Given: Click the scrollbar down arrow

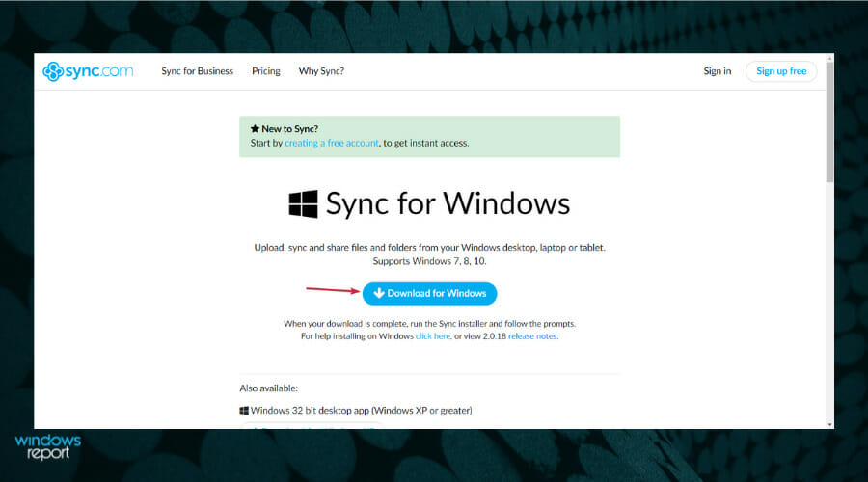Looking at the screenshot, I should pyautogui.click(x=829, y=424).
